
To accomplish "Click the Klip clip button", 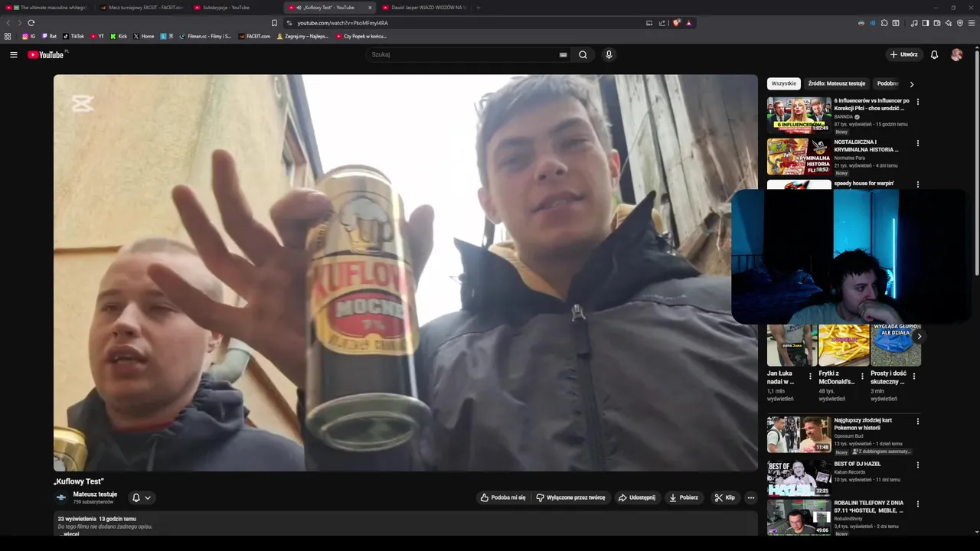I will tap(724, 497).
